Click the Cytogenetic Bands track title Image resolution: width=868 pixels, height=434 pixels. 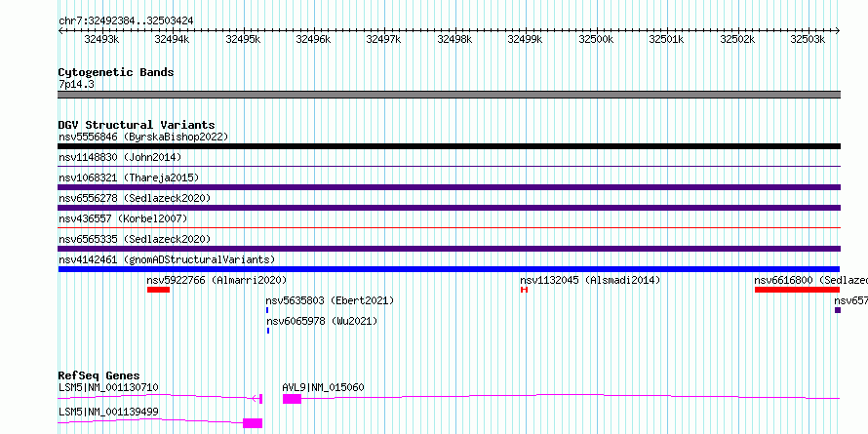pyautogui.click(x=116, y=72)
